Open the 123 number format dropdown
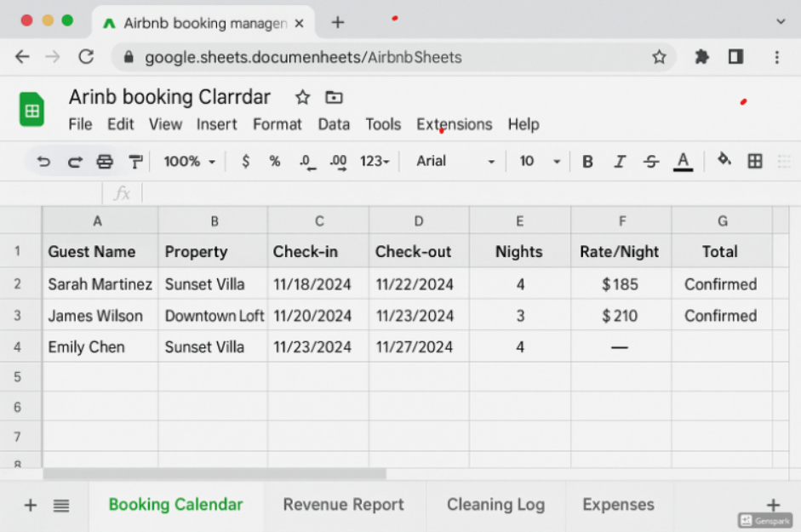Viewport: 801px width, 532px height. 375,162
